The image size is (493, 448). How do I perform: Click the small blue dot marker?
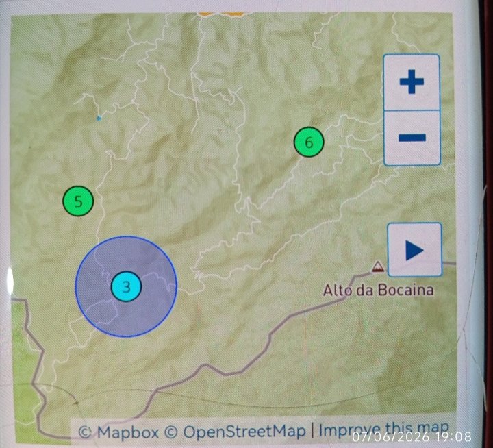pyautogui.click(x=99, y=119)
